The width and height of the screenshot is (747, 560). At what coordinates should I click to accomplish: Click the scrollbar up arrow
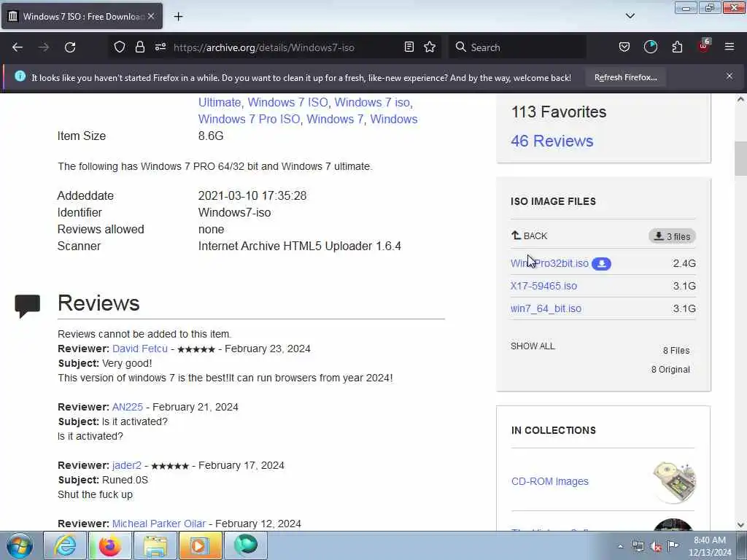click(x=740, y=99)
